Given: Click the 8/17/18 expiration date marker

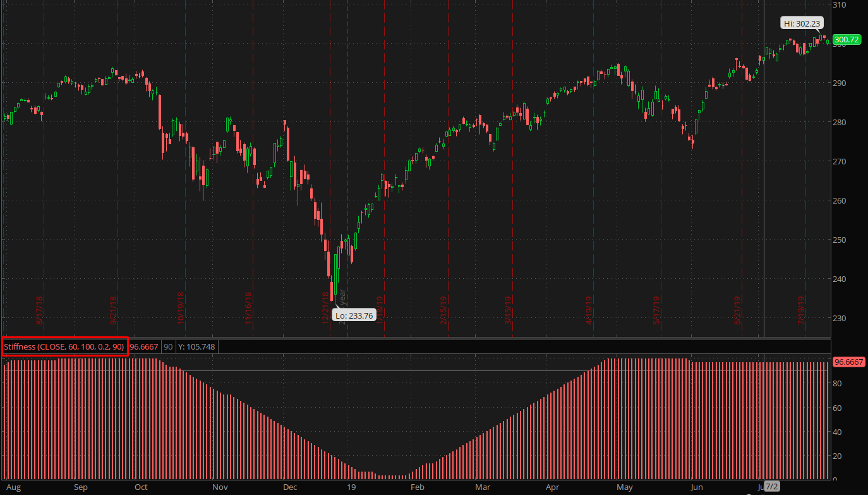Looking at the screenshot, I should tap(39, 310).
